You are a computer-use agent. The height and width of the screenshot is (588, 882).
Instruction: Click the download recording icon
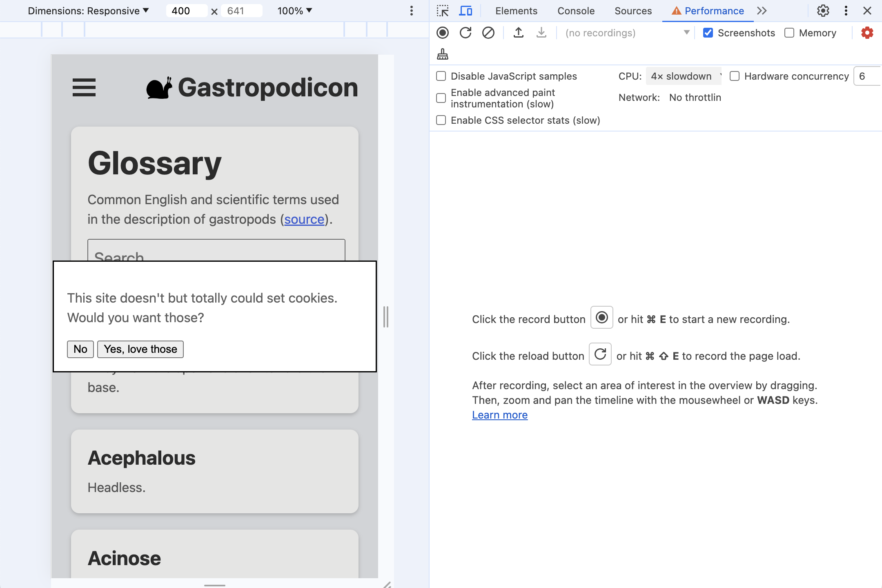(x=541, y=33)
